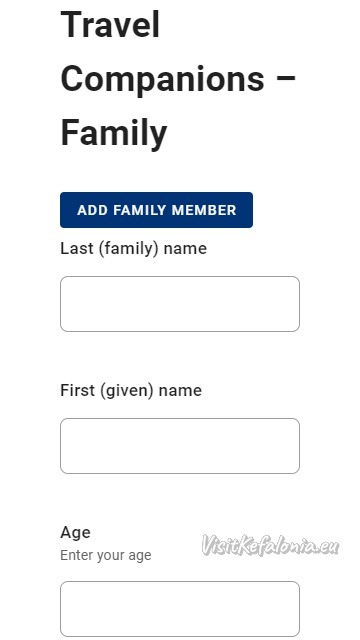Focus the First (given) name text box
Viewport: 360px width, 640px height.
180,446
